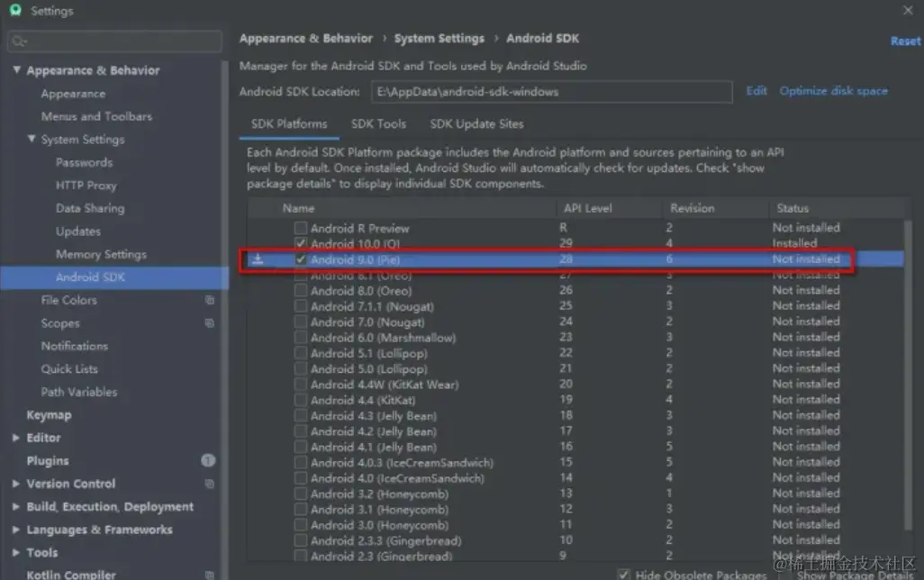
Task: Click the project-level icon next to Kotlin Compiler
Action: (x=209, y=575)
